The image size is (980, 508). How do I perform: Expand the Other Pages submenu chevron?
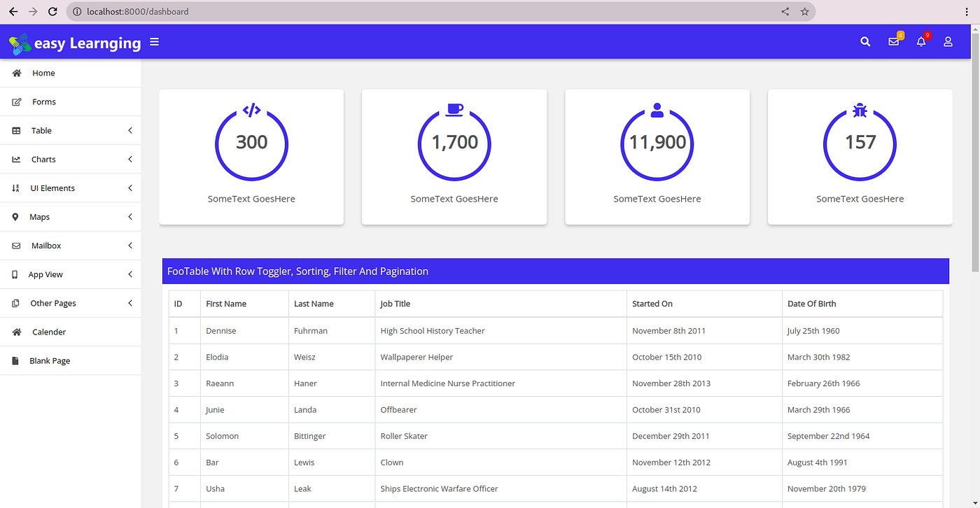pyautogui.click(x=130, y=303)
